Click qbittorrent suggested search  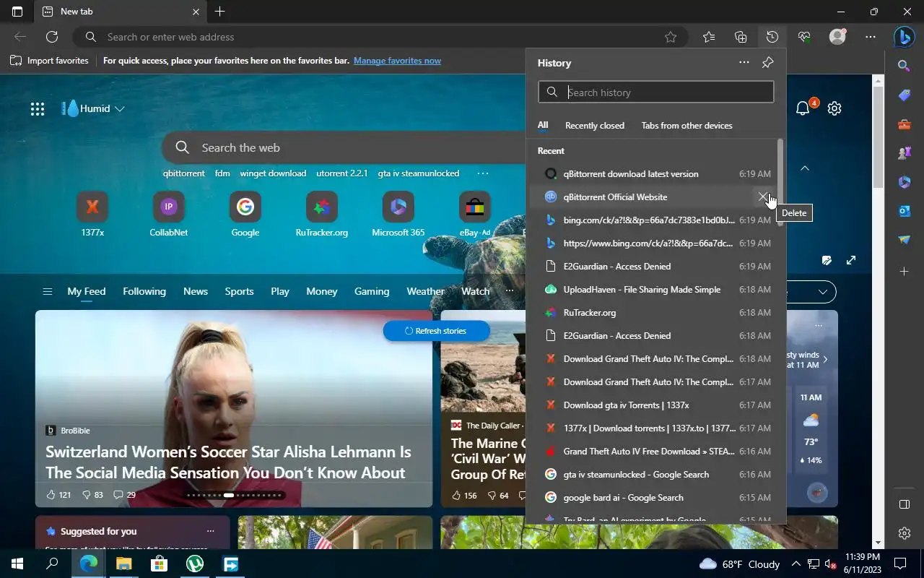tap(184, 173)
